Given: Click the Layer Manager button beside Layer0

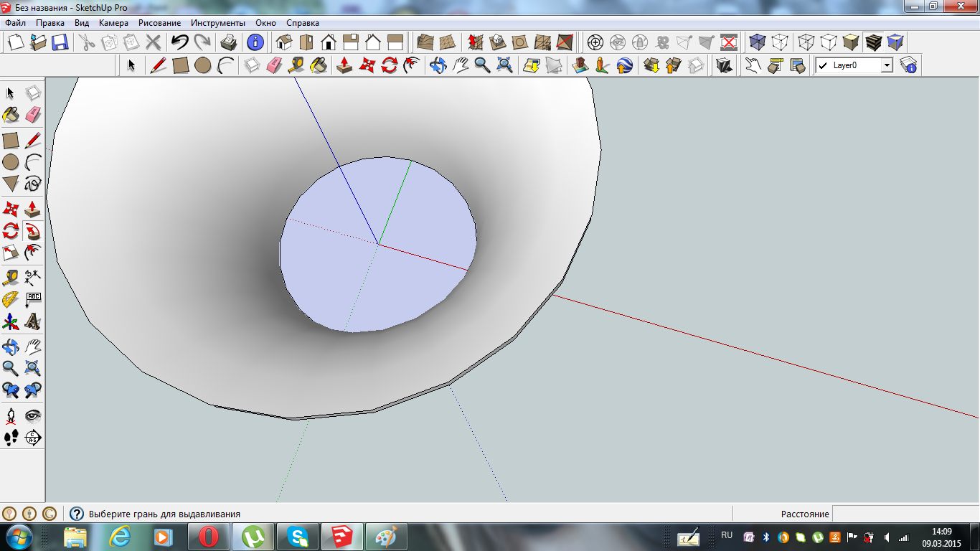Looking at the screenshot, I should point(909,65).
